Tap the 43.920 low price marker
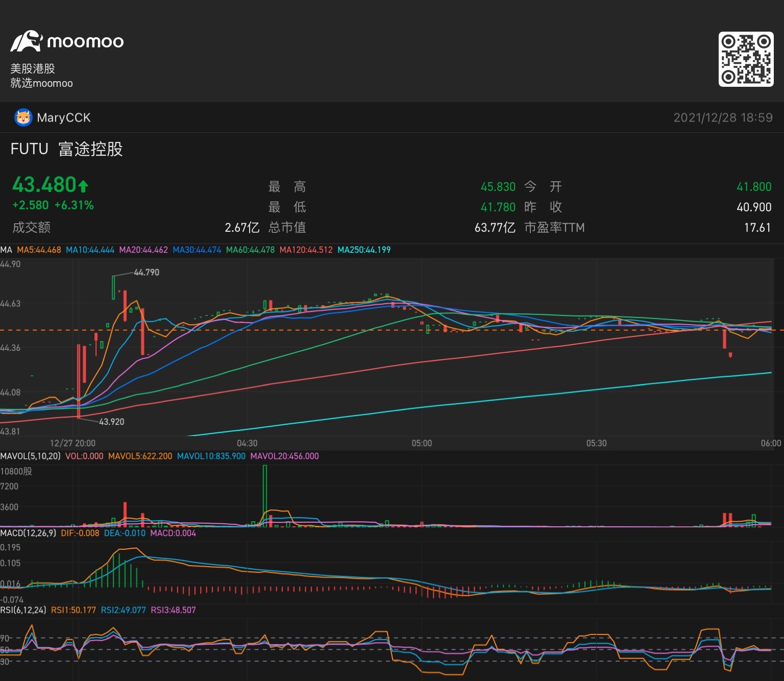This screenshot has height=681, width=784. [x=111, y=422]
